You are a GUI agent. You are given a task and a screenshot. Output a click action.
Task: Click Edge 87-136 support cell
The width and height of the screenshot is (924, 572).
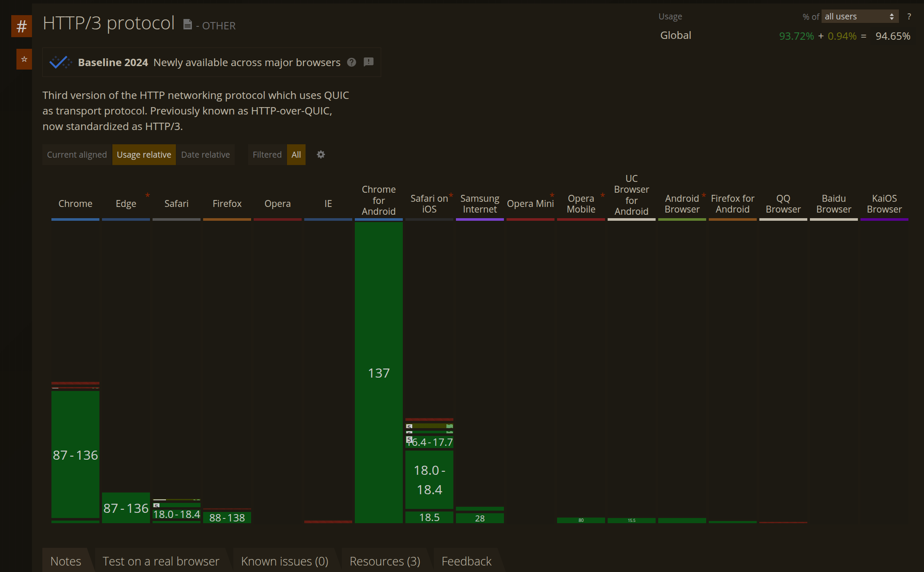click(126, 508)
